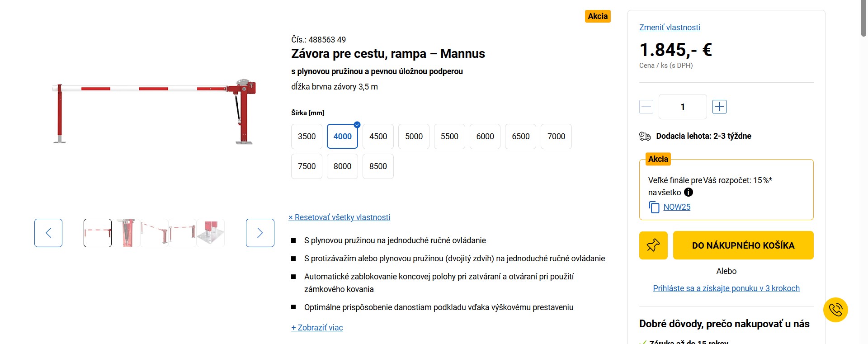Pick the 8500 width option
The height and width of the screenshot is (344, 868).
pyautogui.click(x=378, y=166)
